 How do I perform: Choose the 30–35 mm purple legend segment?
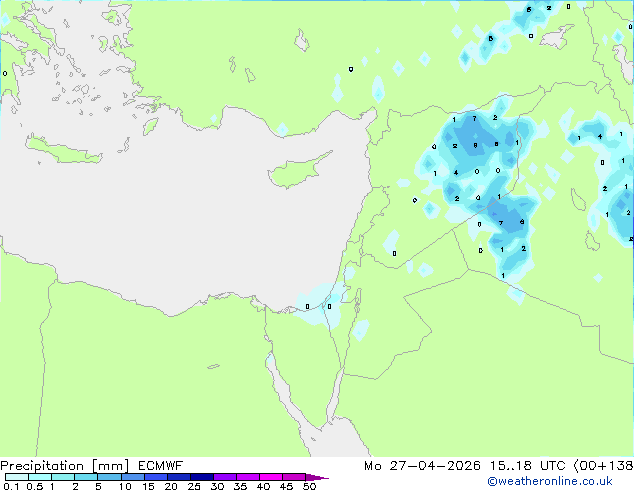[225, 477]
